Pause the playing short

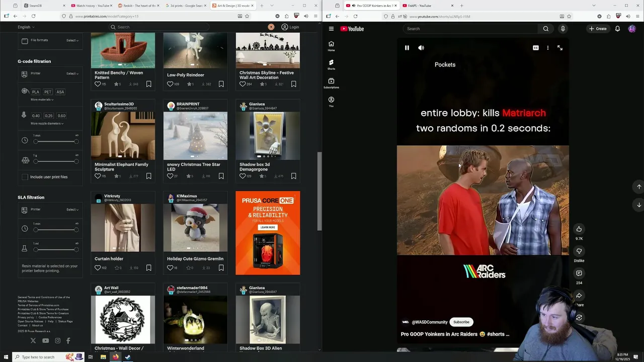coord(407,48)
